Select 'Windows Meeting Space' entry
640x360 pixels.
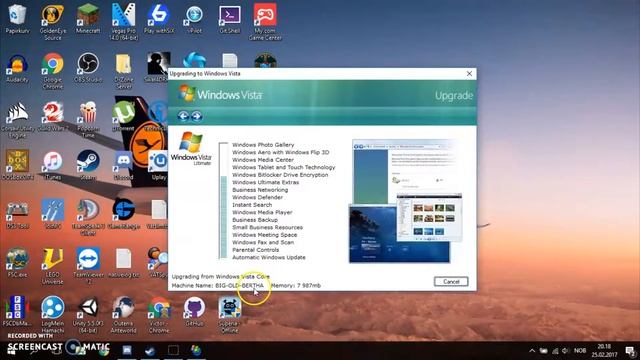[x=264, y=235]
